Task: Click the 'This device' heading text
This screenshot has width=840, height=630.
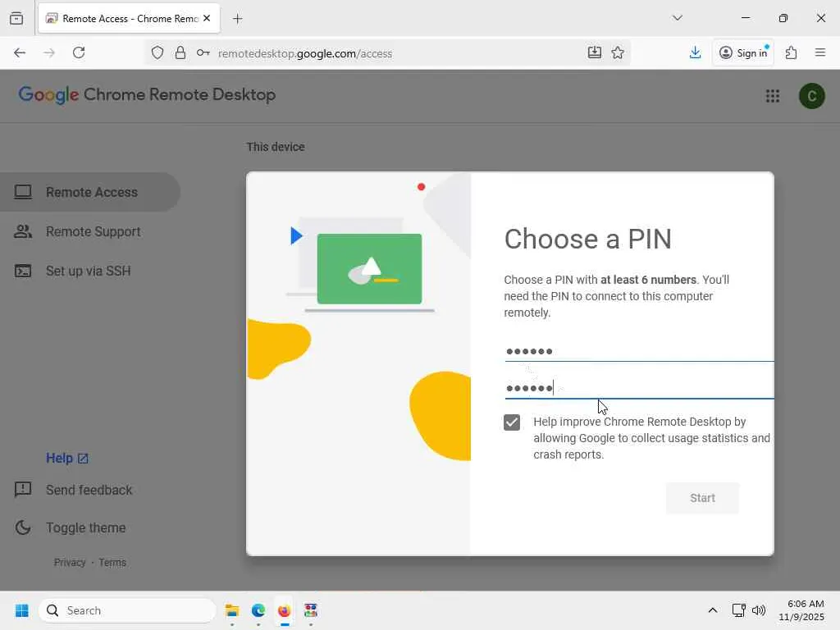Action: tap(276, 147)
